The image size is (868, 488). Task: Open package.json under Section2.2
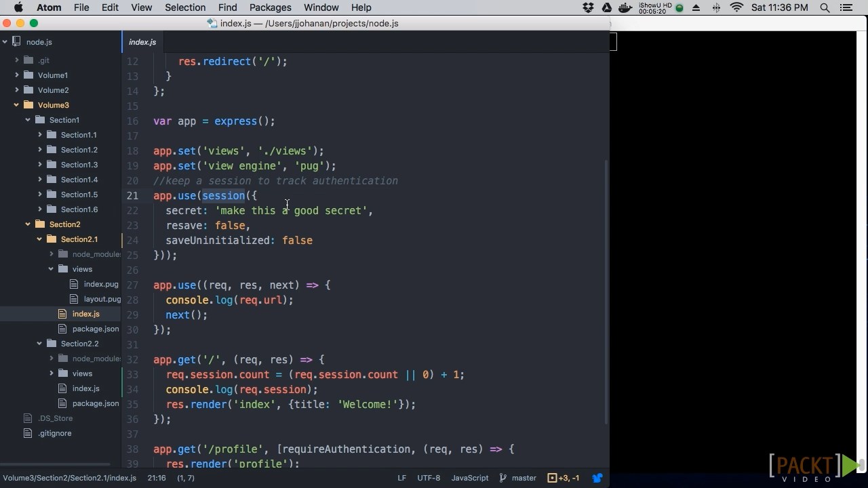coord(96,403)
